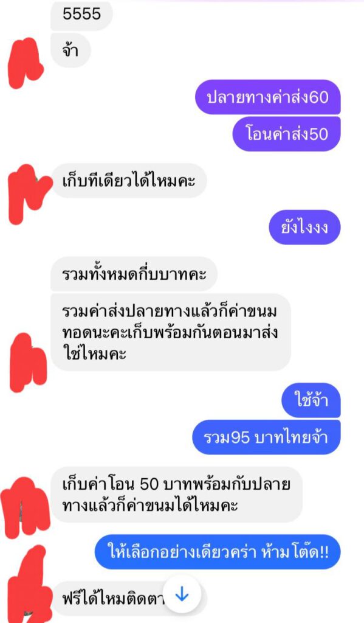
Task: Tap the long message about 'ค่าขนมทอด'
Action: click(x=171, y=333)
